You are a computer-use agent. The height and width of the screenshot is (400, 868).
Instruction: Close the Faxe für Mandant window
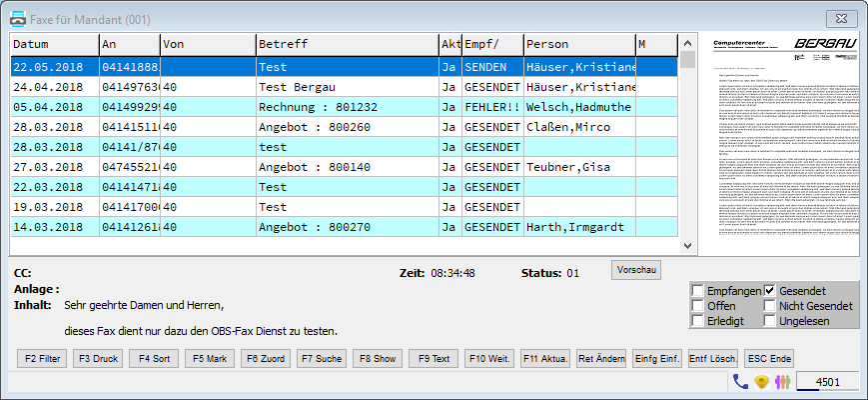(x=848, y=16)
